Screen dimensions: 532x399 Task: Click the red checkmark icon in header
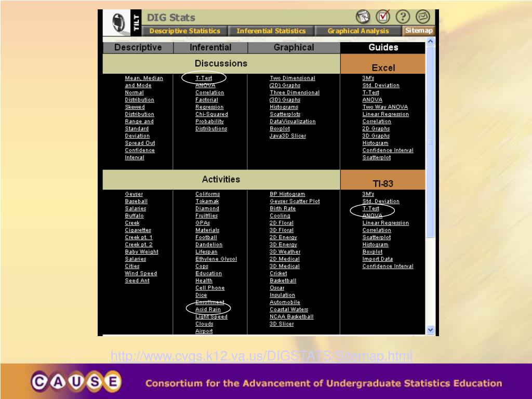coord(383,16)
